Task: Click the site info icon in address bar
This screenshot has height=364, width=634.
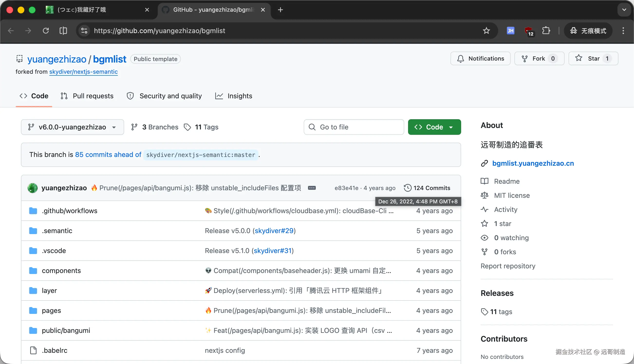Action: (x=84, y=30)
